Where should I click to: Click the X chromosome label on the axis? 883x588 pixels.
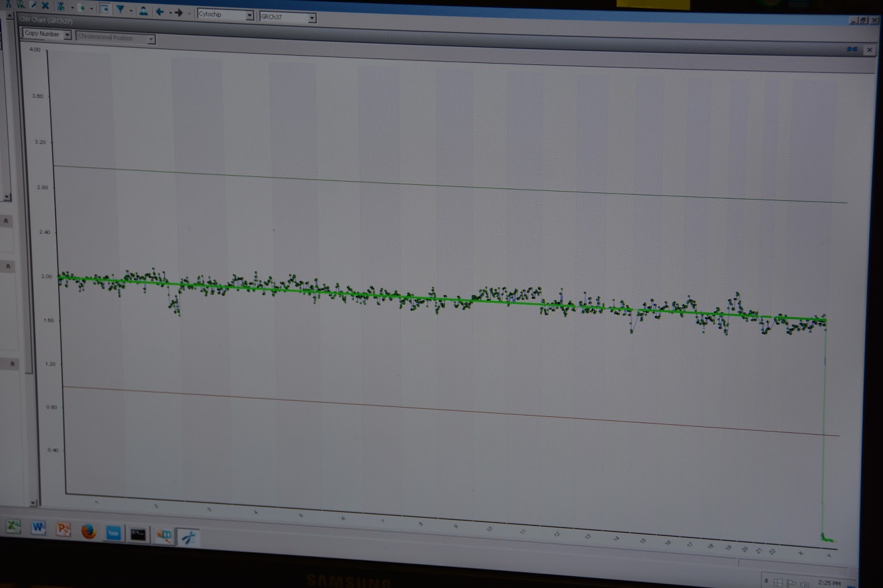point(801,553)
